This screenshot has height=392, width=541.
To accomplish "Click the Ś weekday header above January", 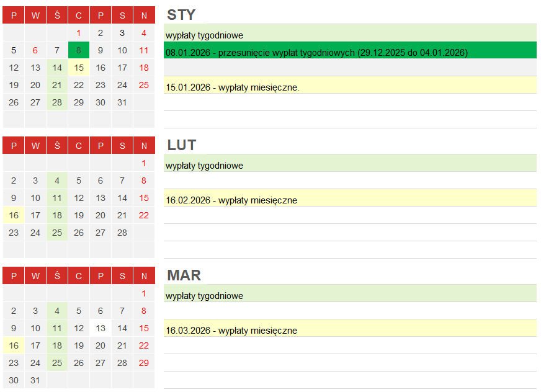I will pos(57,15).
